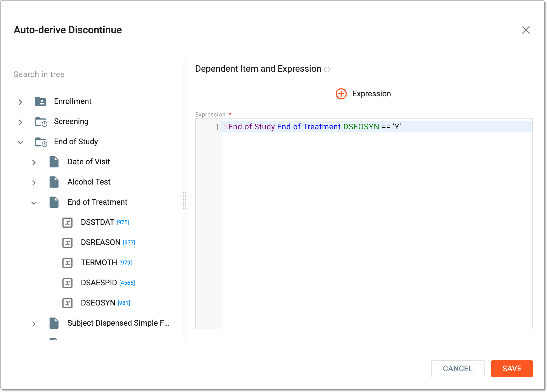
Task: Click the TERMOTH variable icon
Action: pos(67,263)
